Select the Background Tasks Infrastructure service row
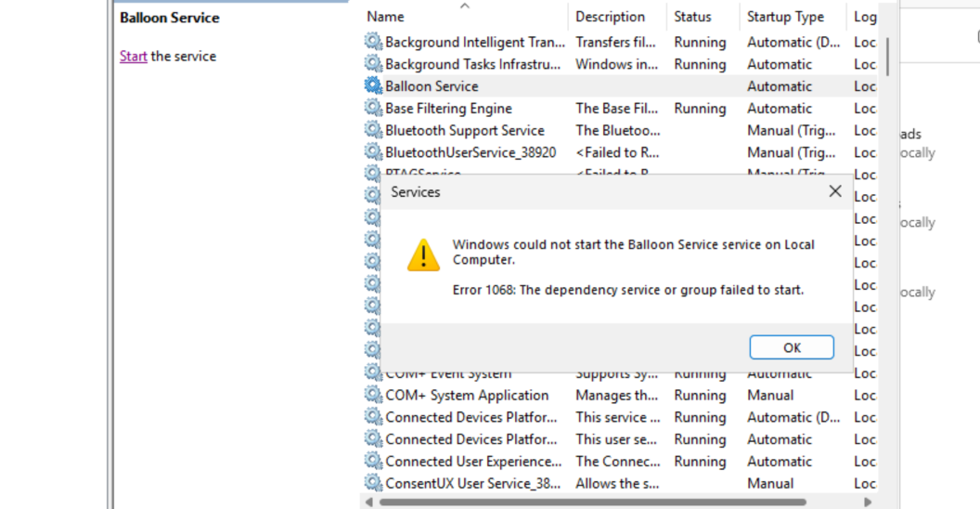Viewport: 980px width, 509px height. [472, 64]
